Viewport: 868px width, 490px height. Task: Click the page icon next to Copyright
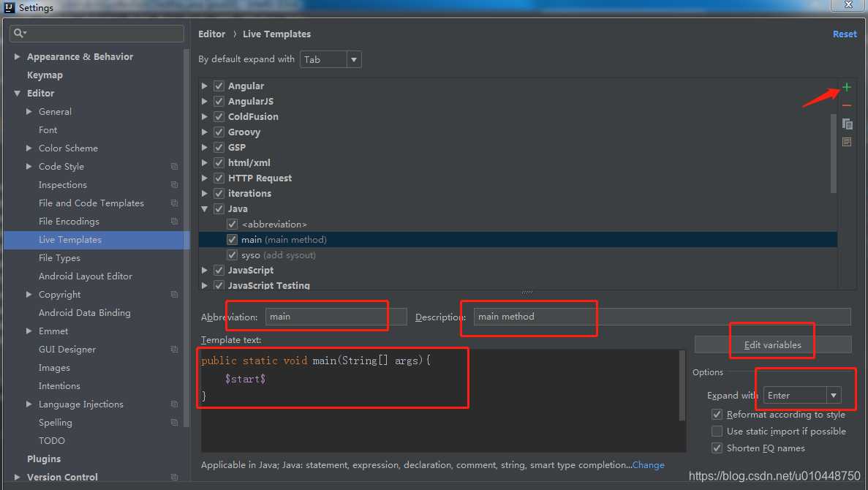(174, 294)
